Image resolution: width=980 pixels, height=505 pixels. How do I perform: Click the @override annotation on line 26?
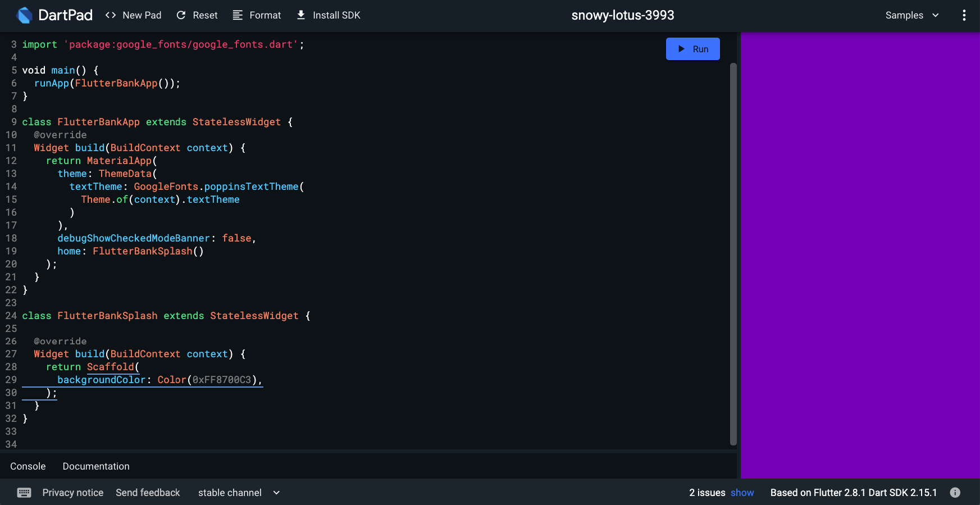pos(60,341)
